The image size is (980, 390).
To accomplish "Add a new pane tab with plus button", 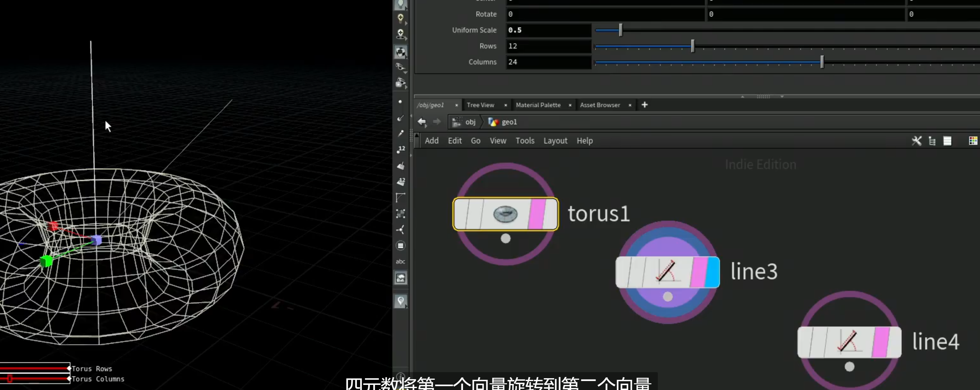I will 644,105.
